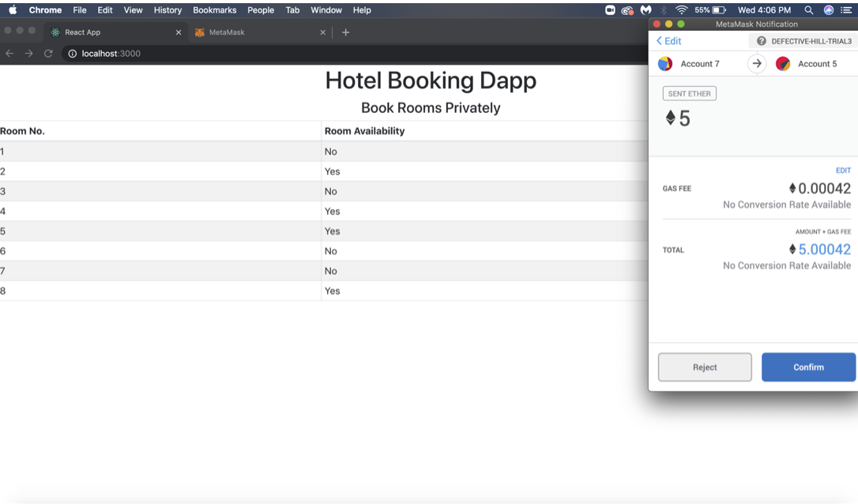Click the React App favicon on its tab
Image resolution: width=858 pixels, height=504 pixels.
pos(54,33)
